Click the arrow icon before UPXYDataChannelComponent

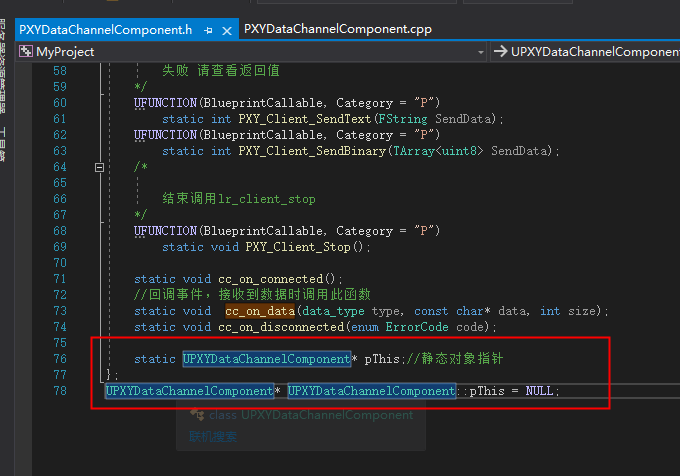coord(500,52)
